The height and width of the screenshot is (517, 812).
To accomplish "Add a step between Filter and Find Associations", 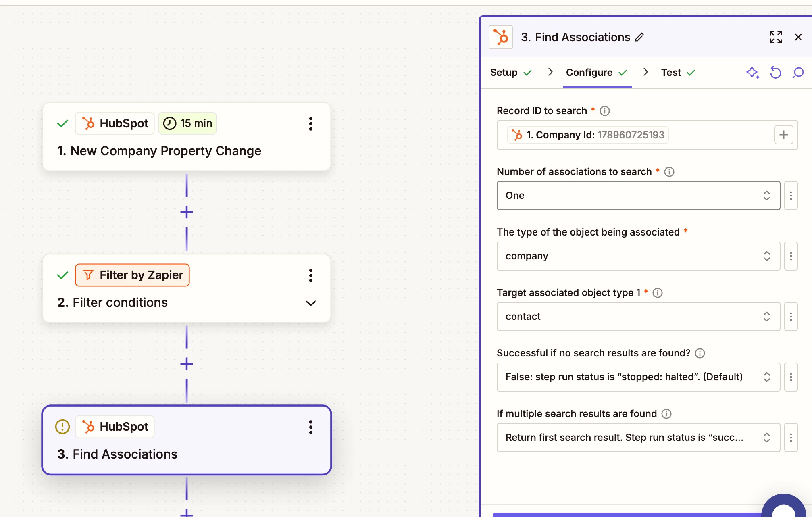I will tap(186, 364).
